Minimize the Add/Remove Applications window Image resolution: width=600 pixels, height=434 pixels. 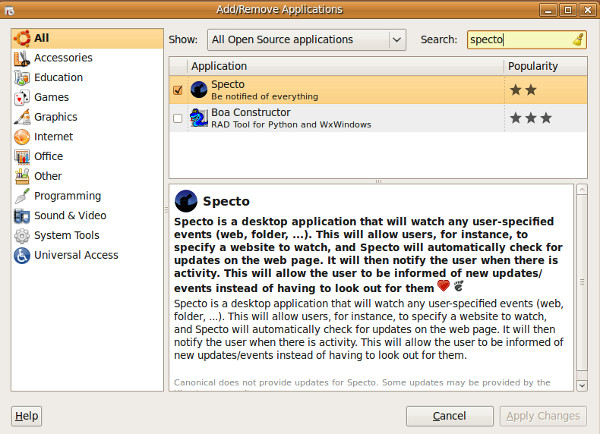click(x=548, y=10)
